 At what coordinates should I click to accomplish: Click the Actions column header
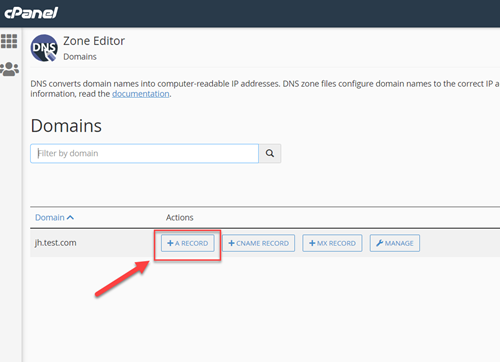coord(180,218)
